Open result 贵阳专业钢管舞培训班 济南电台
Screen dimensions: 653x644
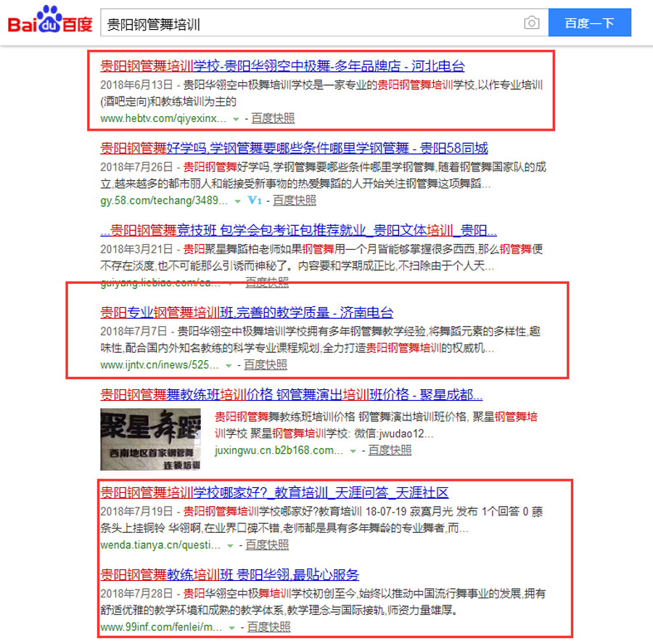tap(247, 312)
